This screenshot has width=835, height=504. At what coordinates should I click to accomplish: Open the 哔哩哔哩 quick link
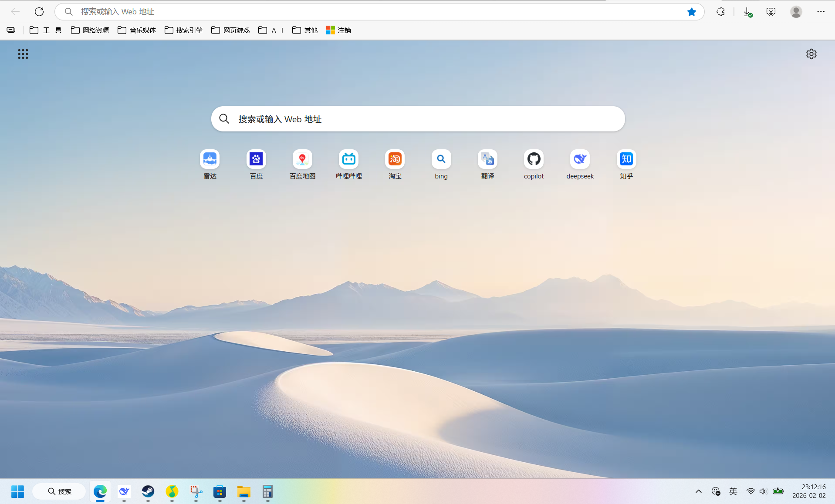point(348,165)
